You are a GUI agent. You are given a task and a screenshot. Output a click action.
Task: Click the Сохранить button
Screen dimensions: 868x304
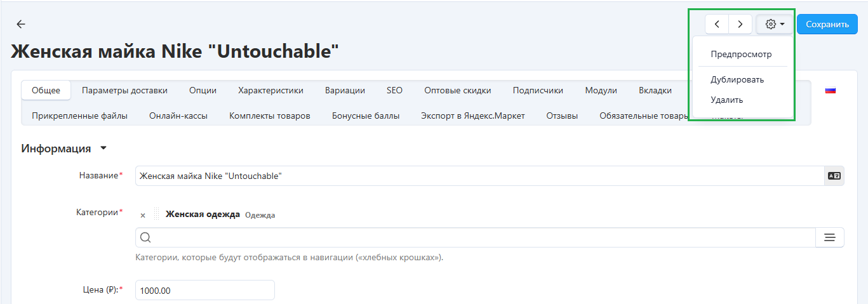pos(827,24)
